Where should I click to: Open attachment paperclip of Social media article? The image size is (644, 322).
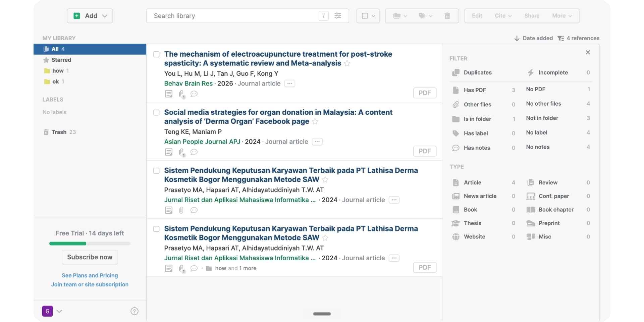pos(181,153)
